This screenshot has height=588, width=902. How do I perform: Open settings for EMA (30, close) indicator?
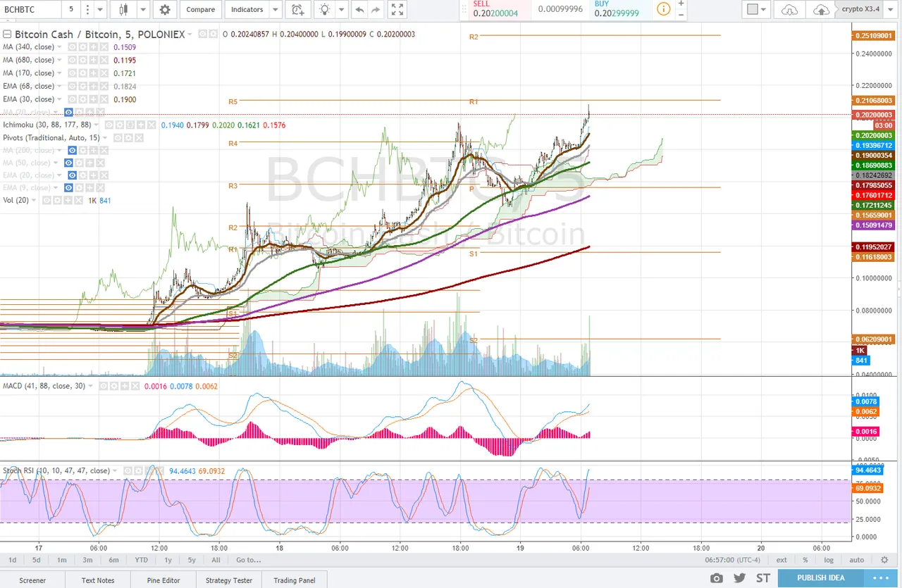pos(83,99)
